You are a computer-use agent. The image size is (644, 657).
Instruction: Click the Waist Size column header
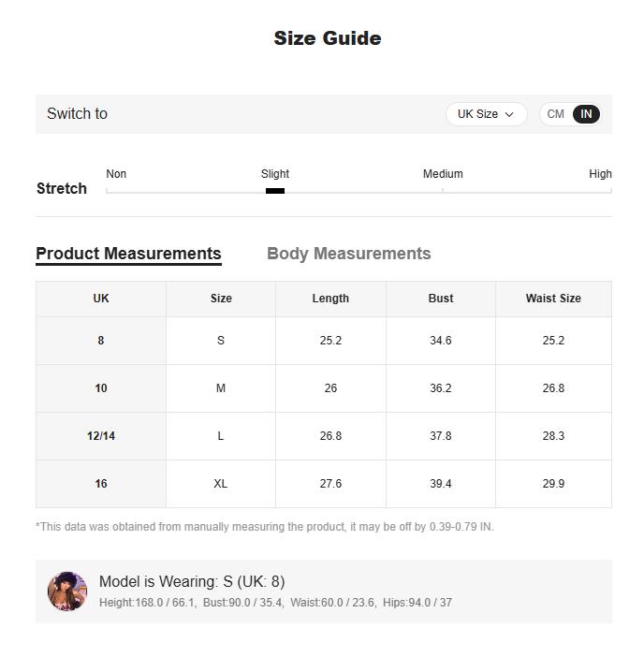pos(553,299)
